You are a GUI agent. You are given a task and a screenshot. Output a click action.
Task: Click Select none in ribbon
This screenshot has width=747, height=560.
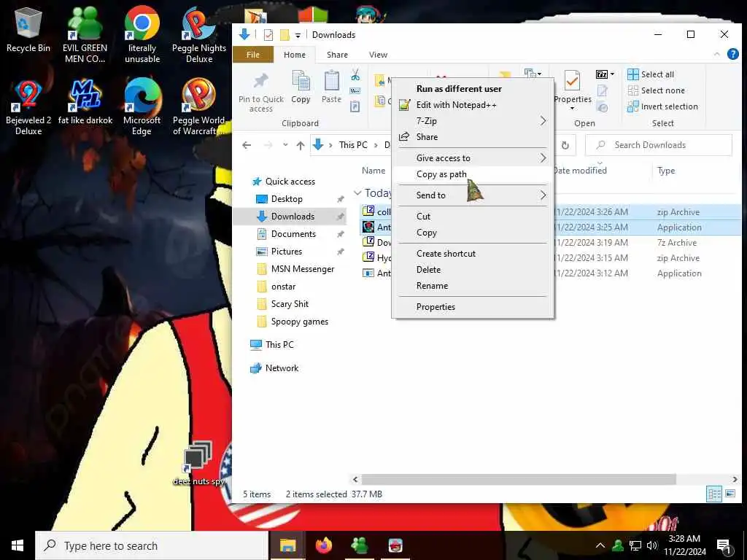(x=656, y=90)
